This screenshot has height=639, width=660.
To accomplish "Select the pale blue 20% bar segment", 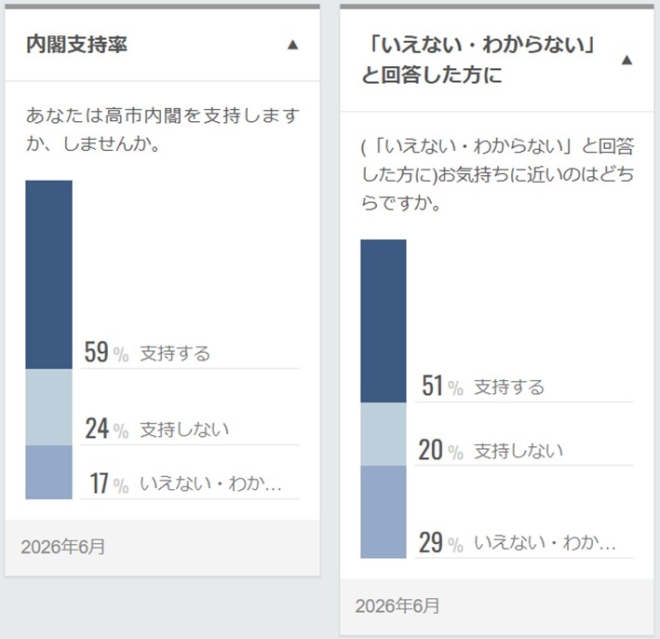I will pos(383,434).
